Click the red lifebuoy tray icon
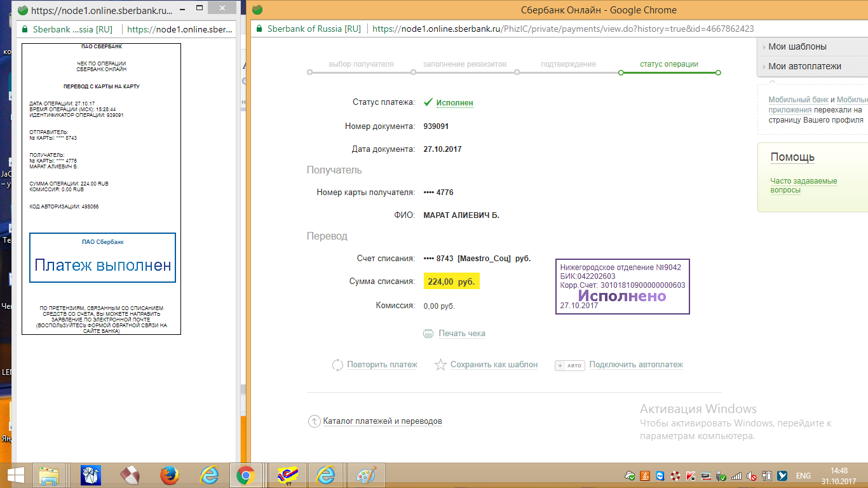Screen dimensions: 868x488 (x=675, y=475)
